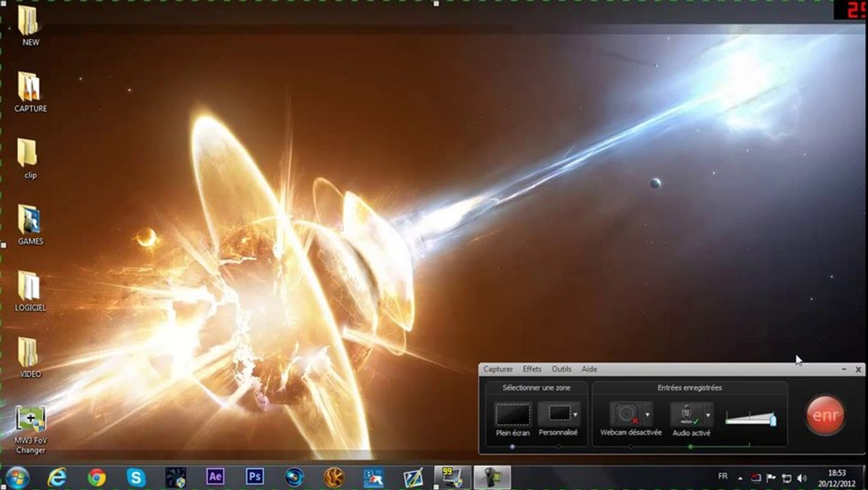This screenshot has height=490, width=868.
Task: Open the pencil notepad taskbar icon
Action: [x=413, y=477]
